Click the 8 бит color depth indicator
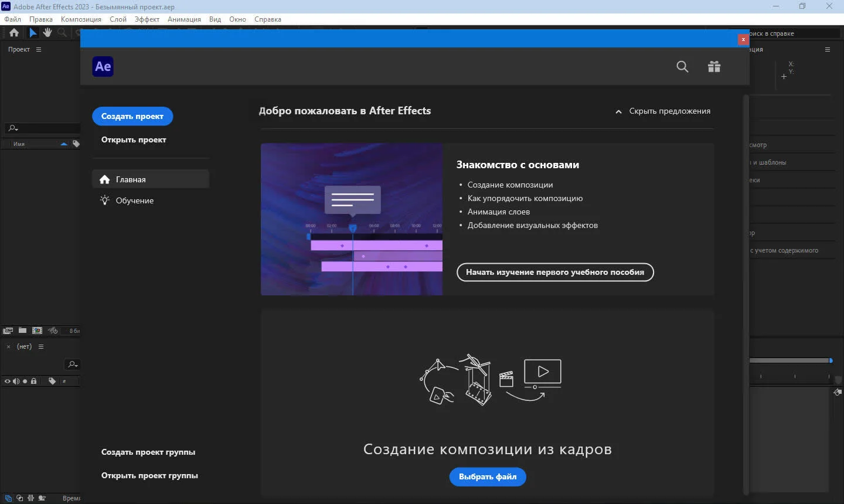This screenshot has width=844, height=504. (x=74, y=331)
